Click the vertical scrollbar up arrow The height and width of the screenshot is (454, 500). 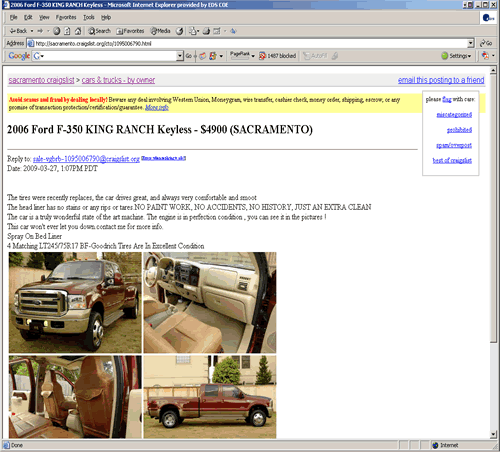tap(493, 70)
